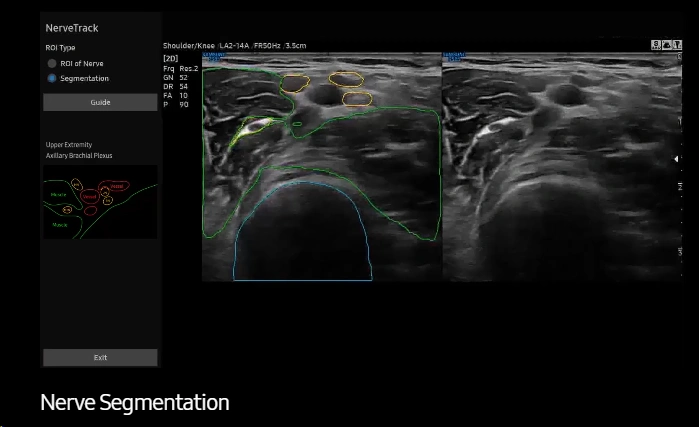Click the "FA 10" parameter
This screenshot has height=427, width=699.
click(176, 95)
